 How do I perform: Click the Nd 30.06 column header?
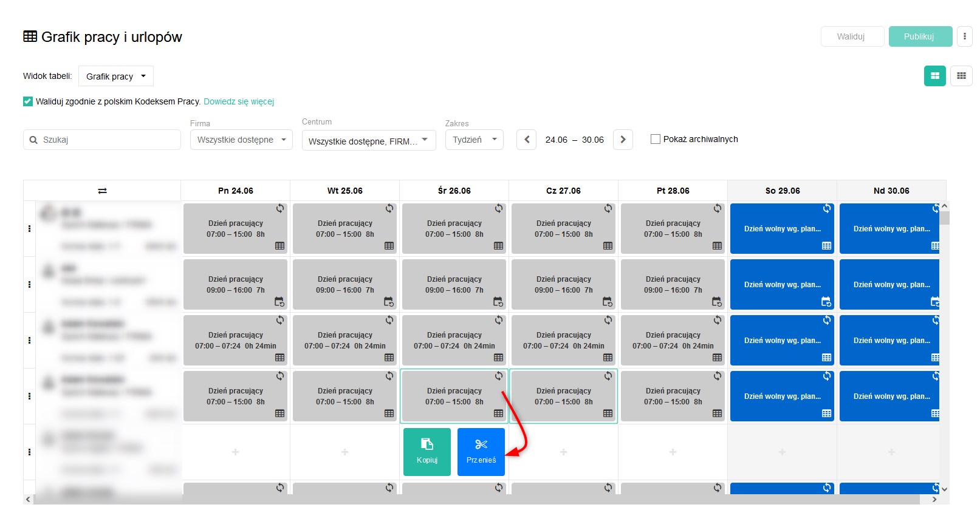click(892, 191)
